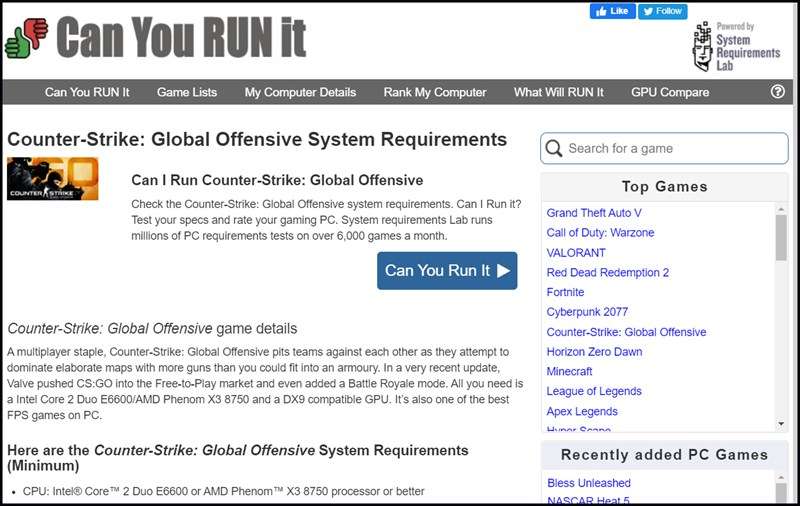Click Recently added list scroll up arrow

(x=781, y=477)
